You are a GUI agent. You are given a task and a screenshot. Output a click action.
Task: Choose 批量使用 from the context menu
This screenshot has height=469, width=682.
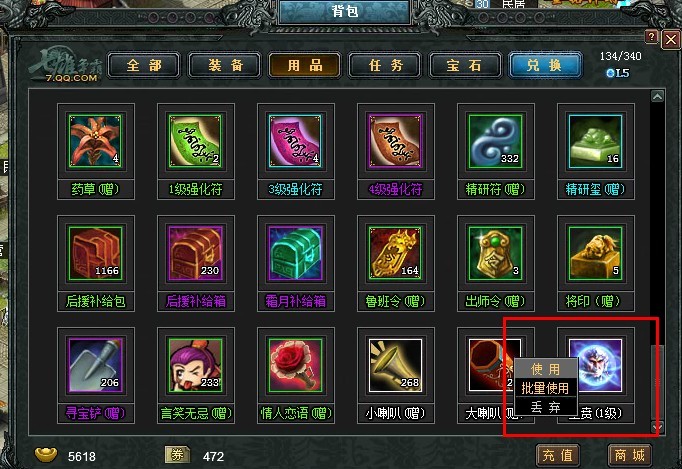(x=545, y=388)
